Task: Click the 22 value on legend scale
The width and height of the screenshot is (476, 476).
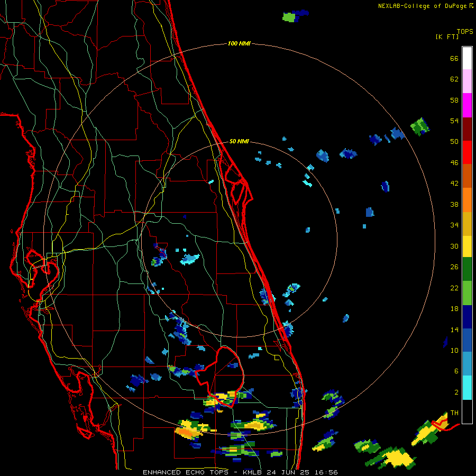Action: click(454, 288)
